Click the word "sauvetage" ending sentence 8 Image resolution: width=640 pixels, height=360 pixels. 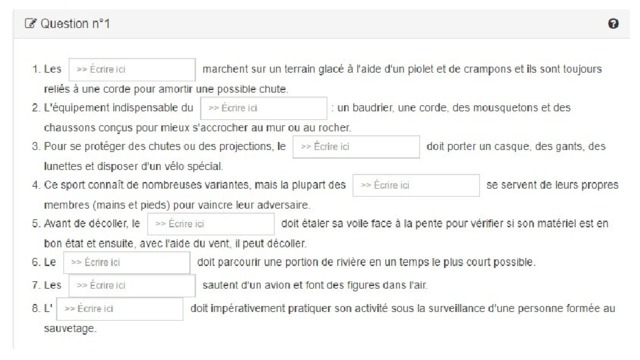point(69,329)
